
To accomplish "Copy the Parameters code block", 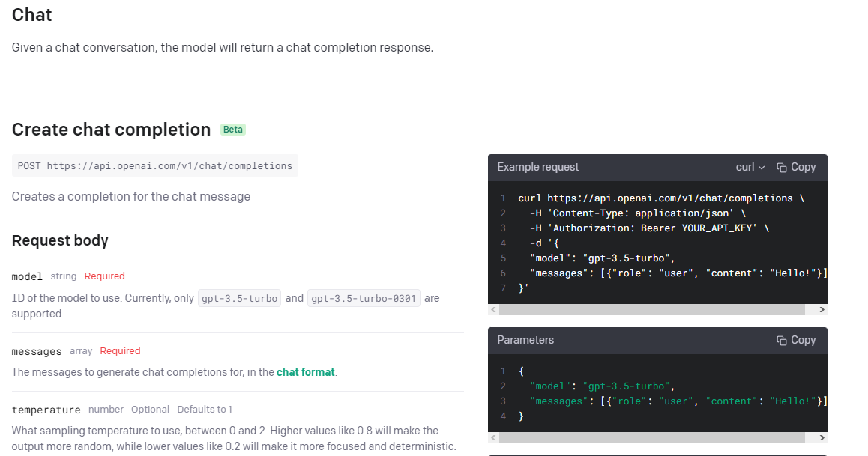I will pyautogui.click(x=796, y=340).
